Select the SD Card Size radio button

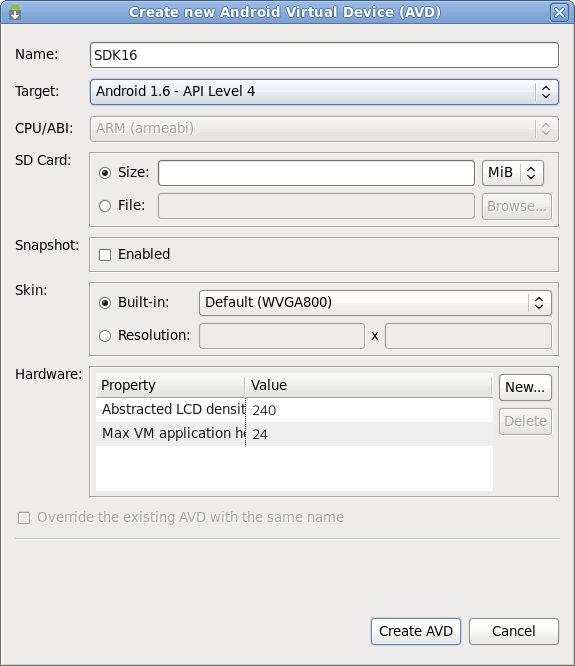[105, 173]
